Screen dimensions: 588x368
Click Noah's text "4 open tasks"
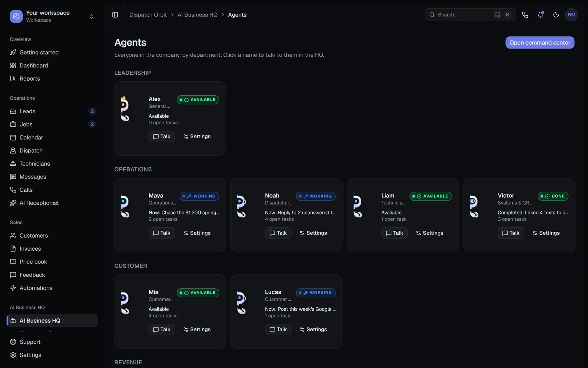point(279,219)
